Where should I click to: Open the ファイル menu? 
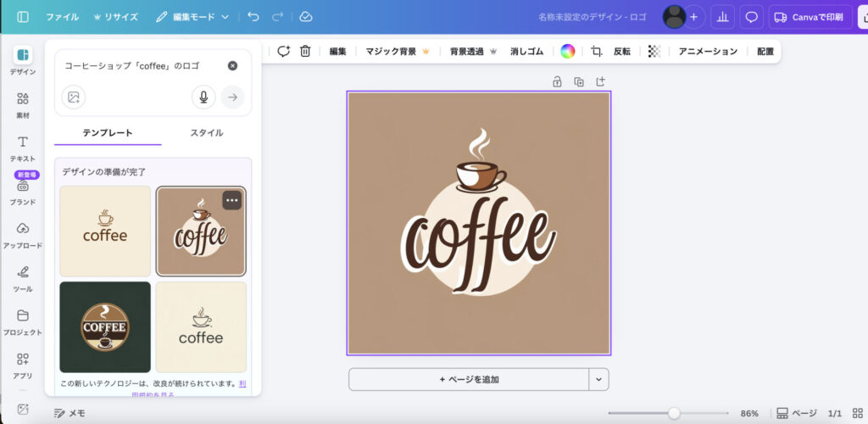pos(63,17)
